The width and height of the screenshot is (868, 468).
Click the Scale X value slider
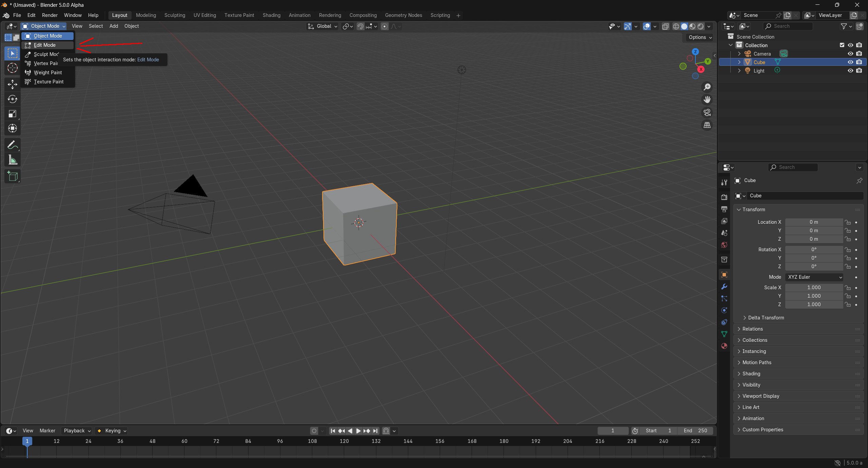click(814, 288)
